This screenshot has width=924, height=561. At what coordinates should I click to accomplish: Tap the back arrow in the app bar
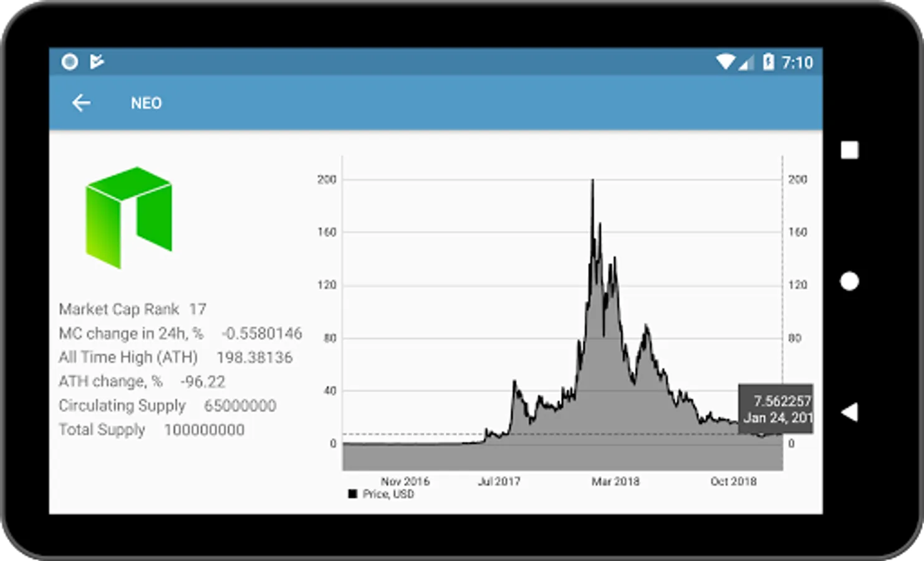[81, 103]
